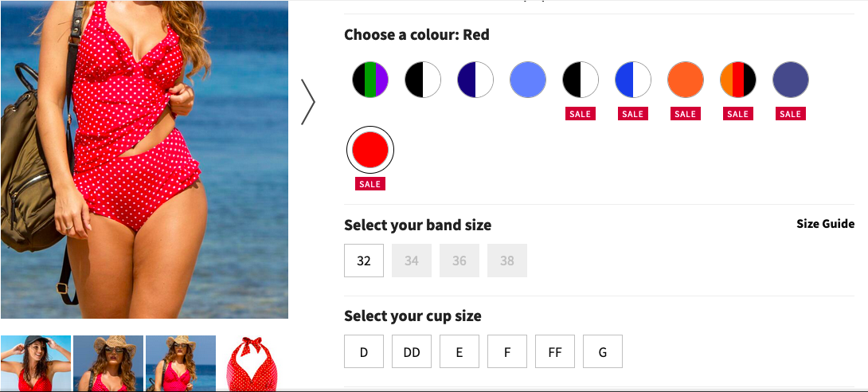
Task: Open the Size Guide link
Action: (825, 224)
